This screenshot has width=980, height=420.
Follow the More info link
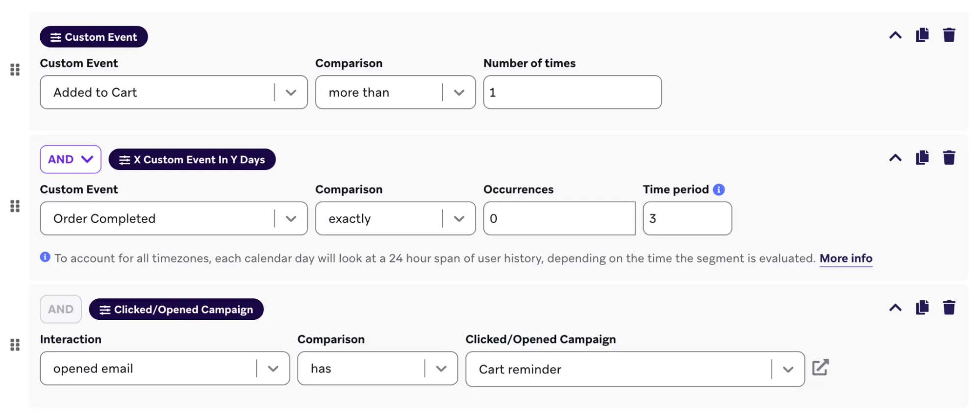click(846, 259)
